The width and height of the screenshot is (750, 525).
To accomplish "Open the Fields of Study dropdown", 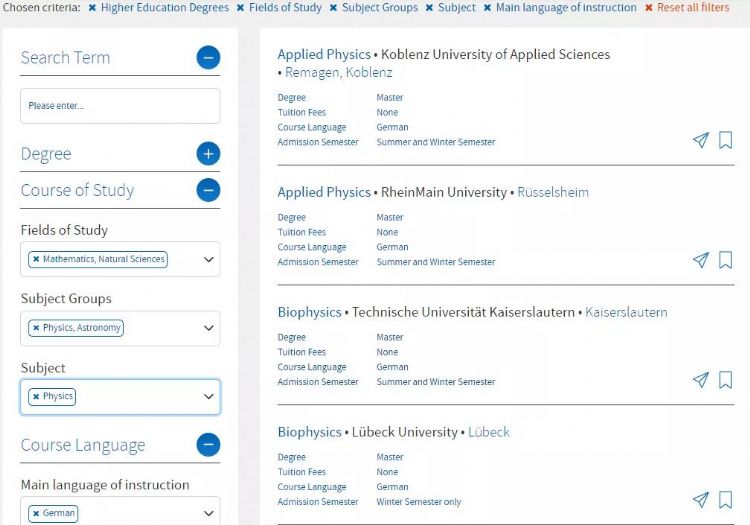I will (x=208, y=259).
